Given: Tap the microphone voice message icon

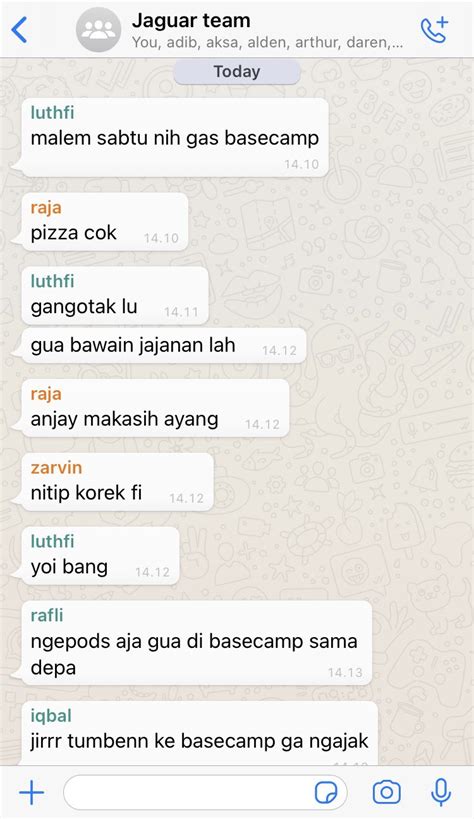Looking at the screenshot, I should pos(441,792).
